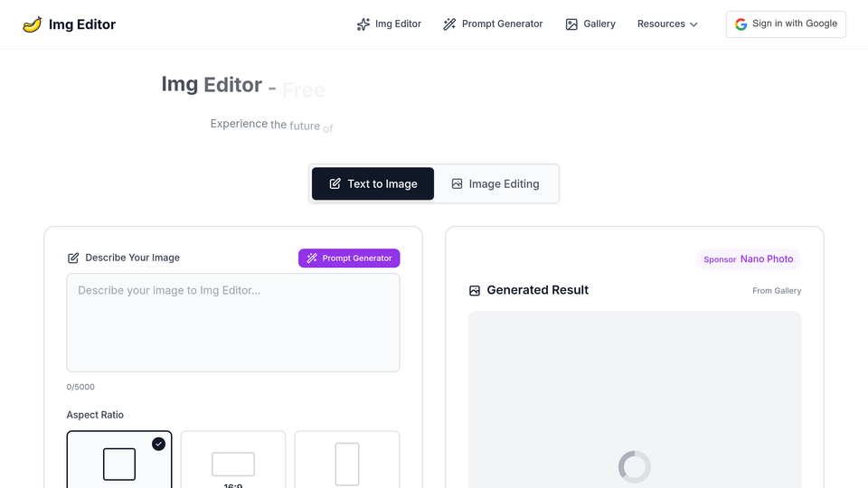Select the square aspect ratio option
Viewport: 868px width, 488px height.
119,460
